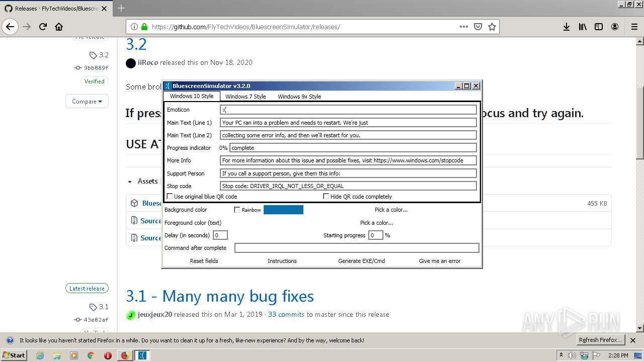Screen dimensions: 644x362
Task: Open Internet Explorer from taskbar
Action: (x=40, y=355)
